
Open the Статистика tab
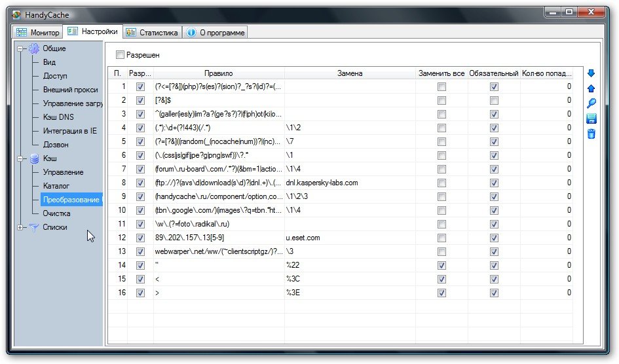pyautogui.click(x=153, y=32)
